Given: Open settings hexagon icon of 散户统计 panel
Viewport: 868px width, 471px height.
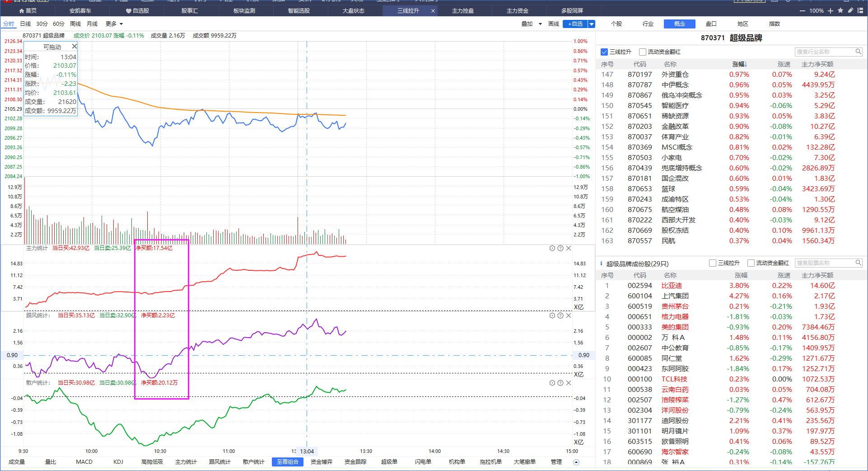Looking at the screenshot, I should (x=552, y=383).
